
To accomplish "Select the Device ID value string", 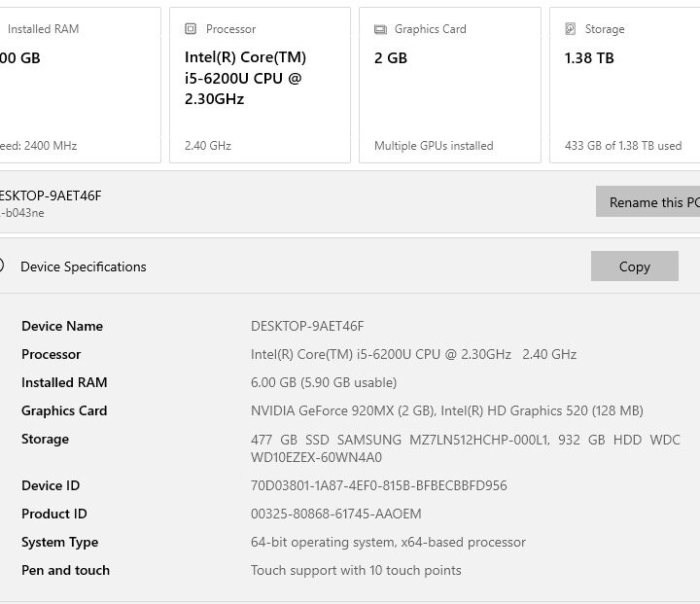I will pos(379,485).
